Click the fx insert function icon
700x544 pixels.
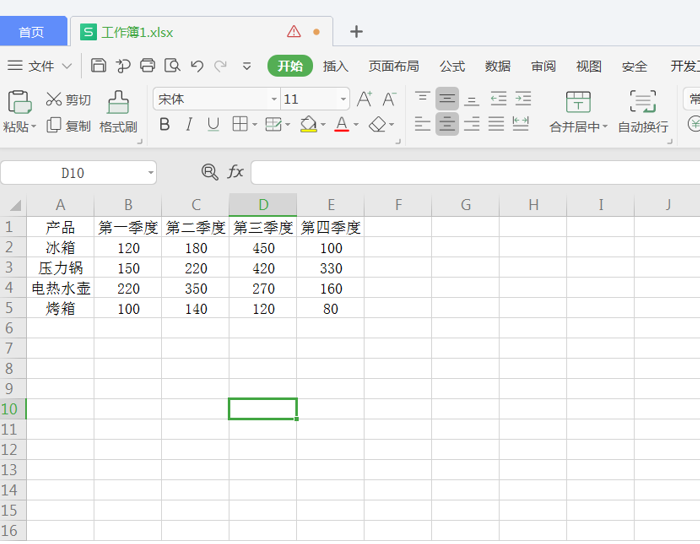click(235, 172)
